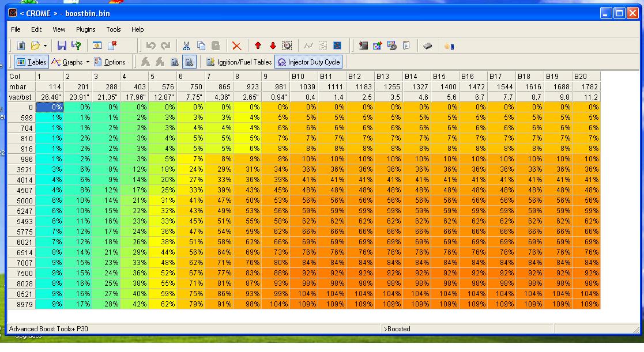Select the 8979 RPM row header

[21, 304]
